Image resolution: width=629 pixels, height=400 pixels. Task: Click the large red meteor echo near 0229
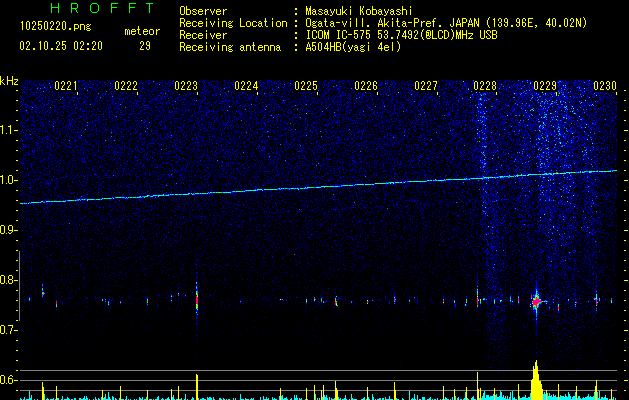(536, 301)
